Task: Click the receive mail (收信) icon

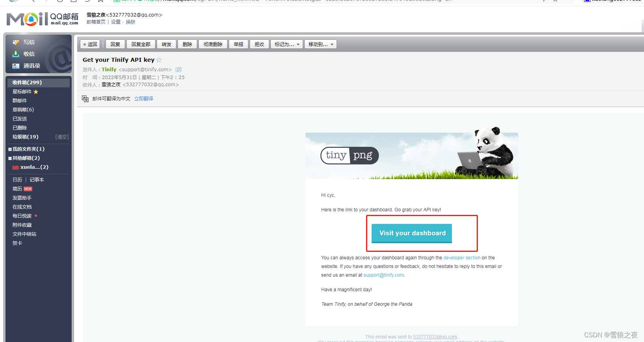Action: coord(16,54)
